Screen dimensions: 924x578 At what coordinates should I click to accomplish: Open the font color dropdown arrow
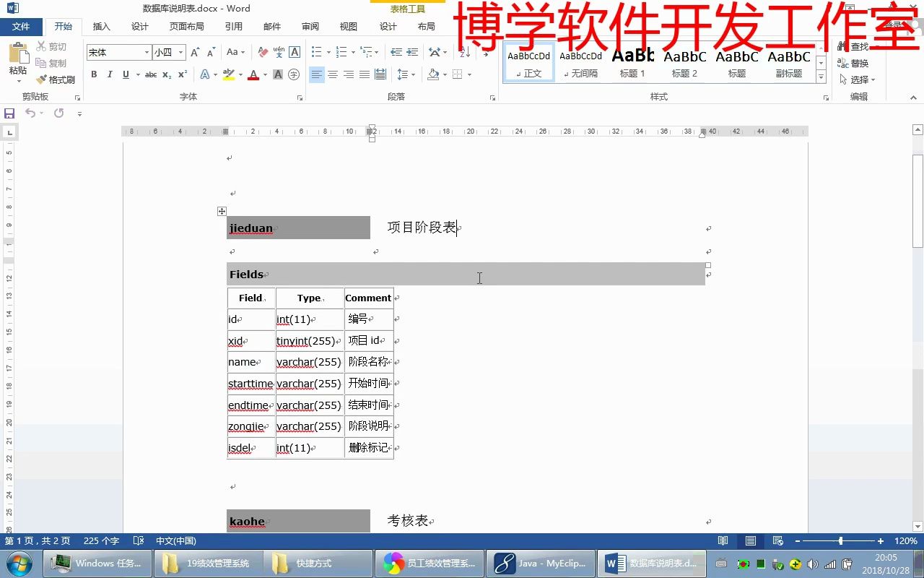click(x=264, y=74)
